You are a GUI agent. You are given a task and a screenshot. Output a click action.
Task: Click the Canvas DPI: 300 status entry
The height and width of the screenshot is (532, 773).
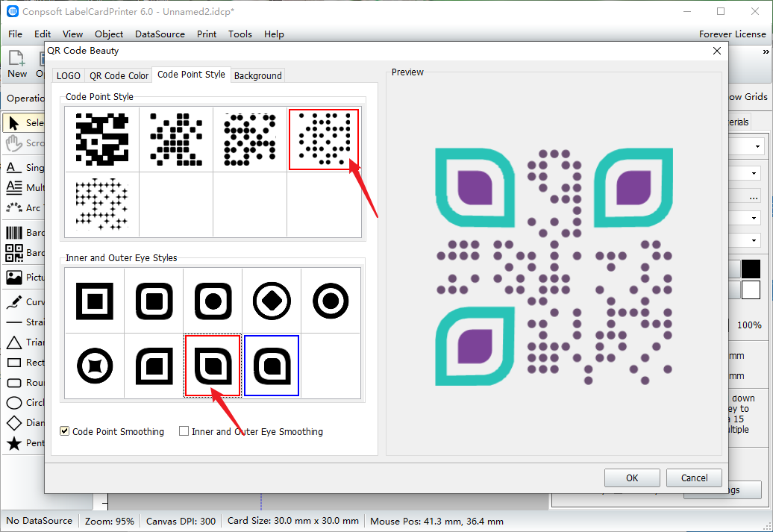click(181, 521)
